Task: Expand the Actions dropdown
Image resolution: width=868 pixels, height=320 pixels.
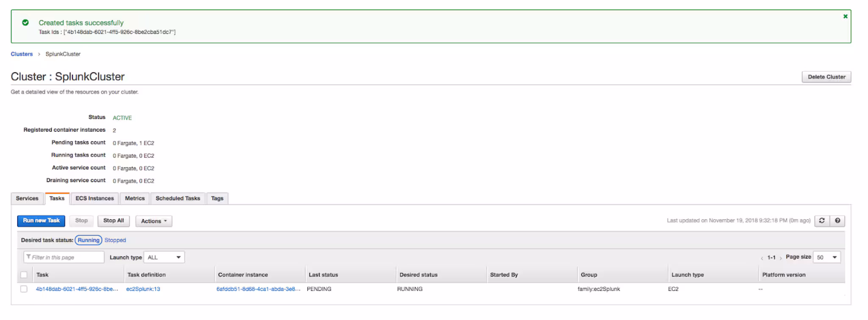Action: 153,221
